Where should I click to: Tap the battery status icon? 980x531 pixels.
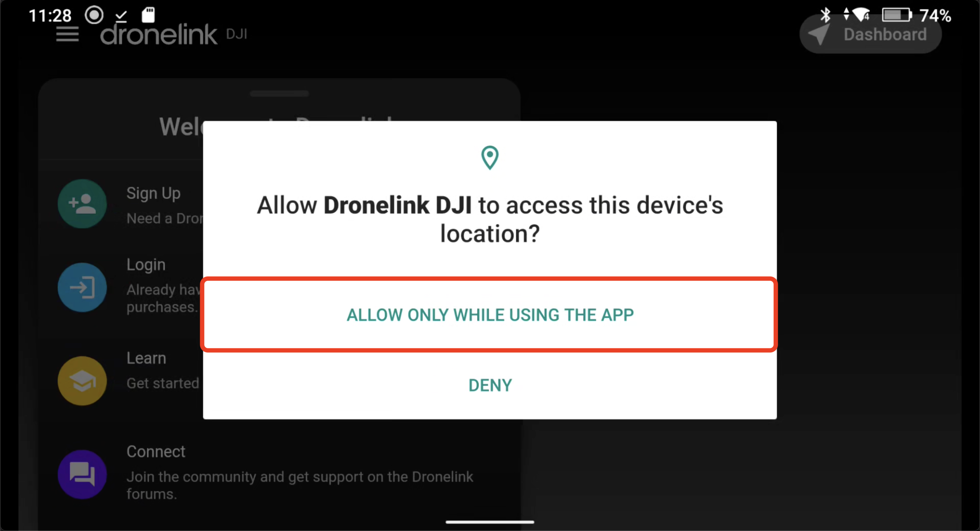897,15
